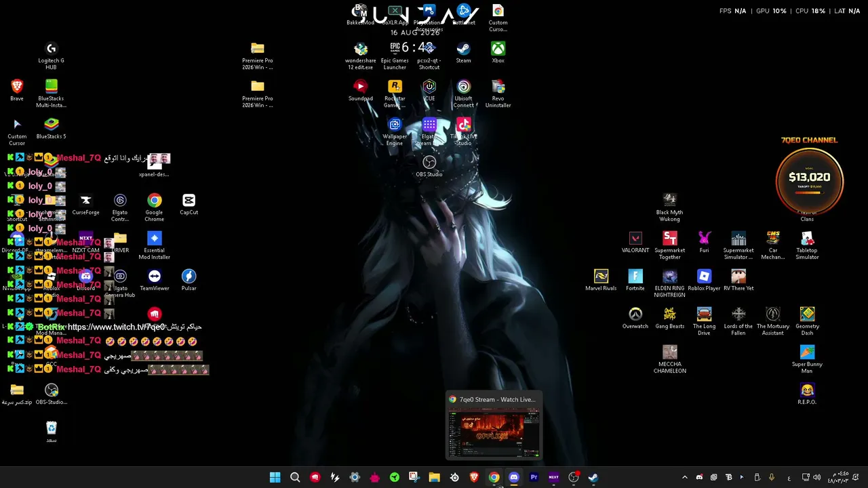Image resolution: width=868 pixels, height=488 pixels.
Task: Toggle the microphone tray icon
Action: [x=771, y=477]
